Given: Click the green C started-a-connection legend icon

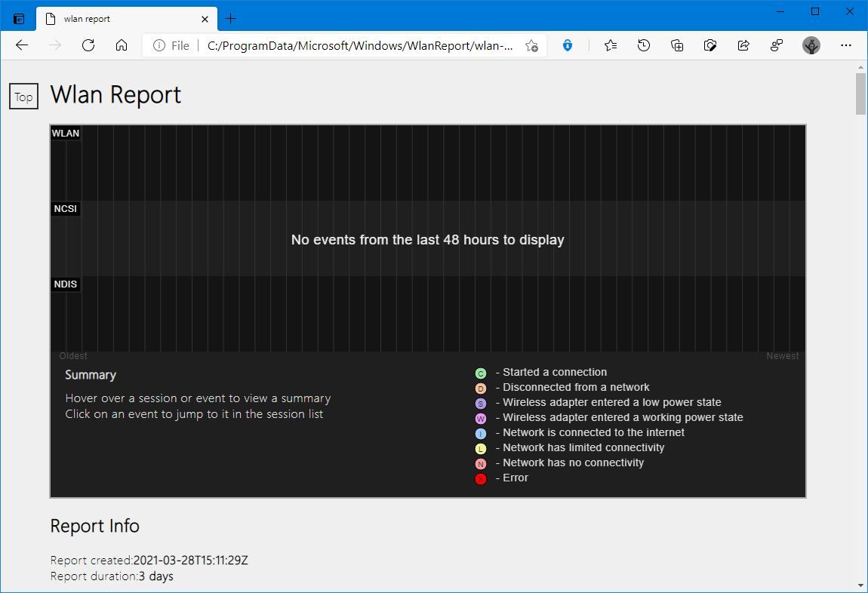Looking at the screenshot, I should [x=481, y=373].
